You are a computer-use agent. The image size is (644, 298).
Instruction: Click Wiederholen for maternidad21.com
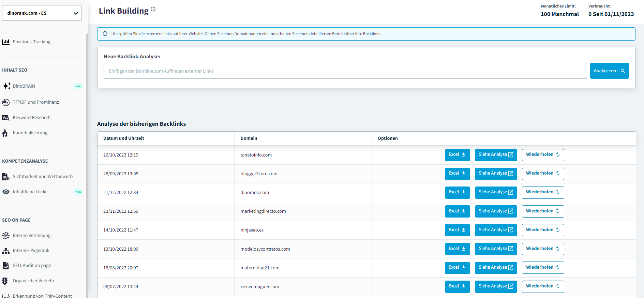(543, 268)
